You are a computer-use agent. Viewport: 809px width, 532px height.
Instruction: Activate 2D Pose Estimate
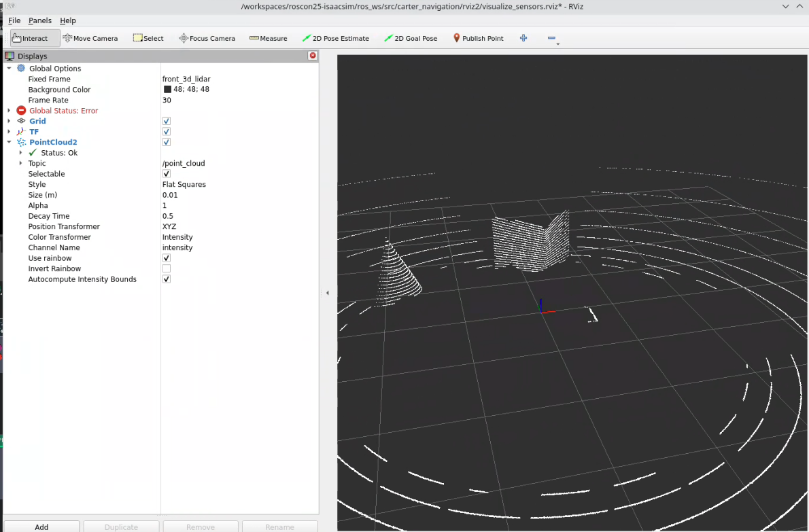coord(335,38)
